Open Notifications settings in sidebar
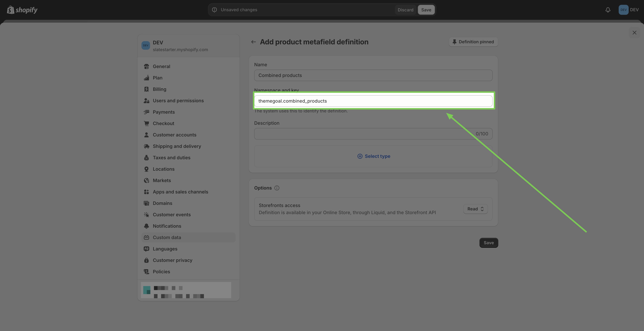 click(189, 226)
